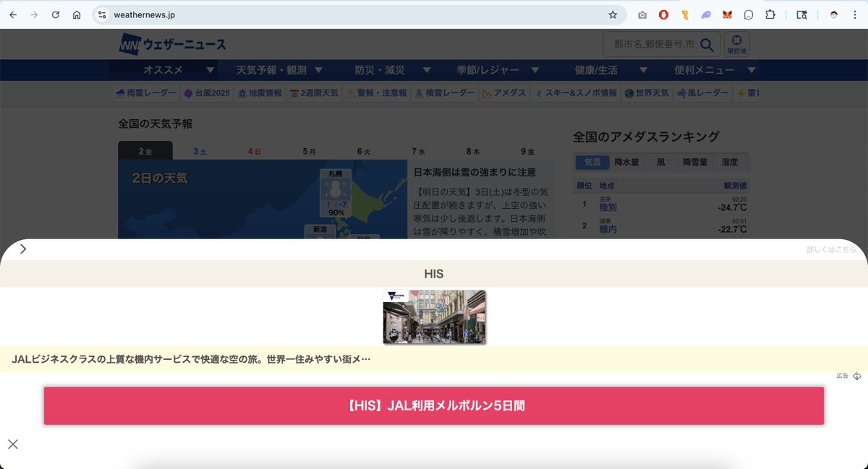Open the スキー&スノボ情報 shortcut
Image resolution: width=868 pixels, height=469 pixels.
576,93
